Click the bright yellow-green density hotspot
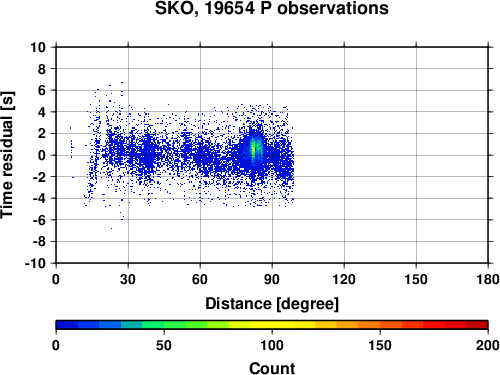 (x=253, y=150)
